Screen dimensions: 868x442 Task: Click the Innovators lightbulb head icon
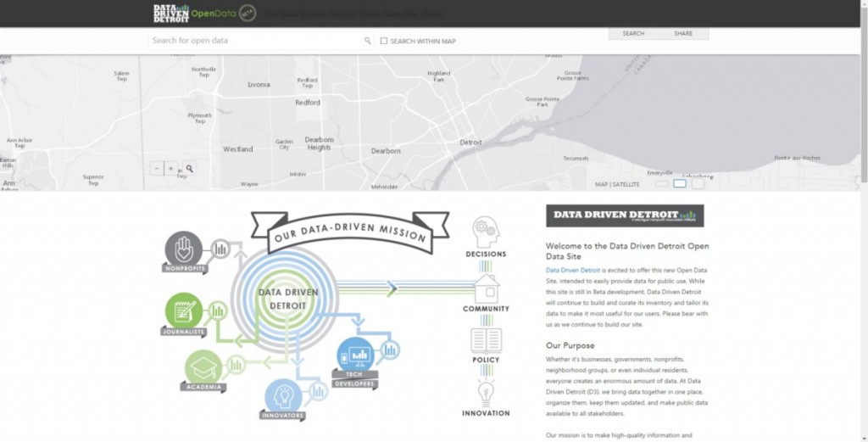tap(283, 396)
